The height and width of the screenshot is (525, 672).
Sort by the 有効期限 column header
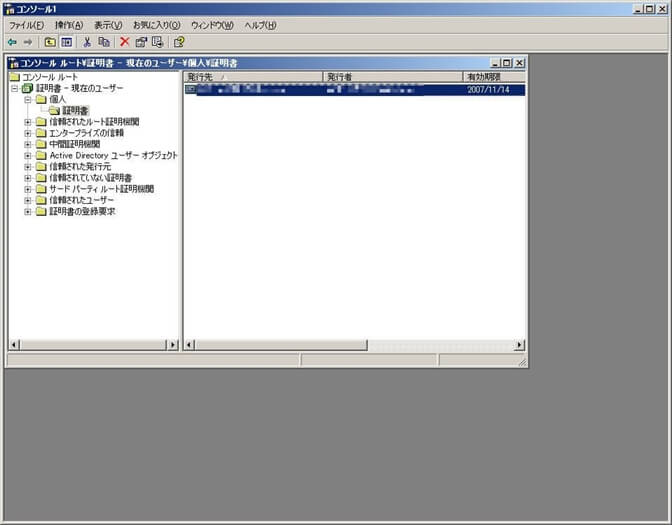click(490, 77)
